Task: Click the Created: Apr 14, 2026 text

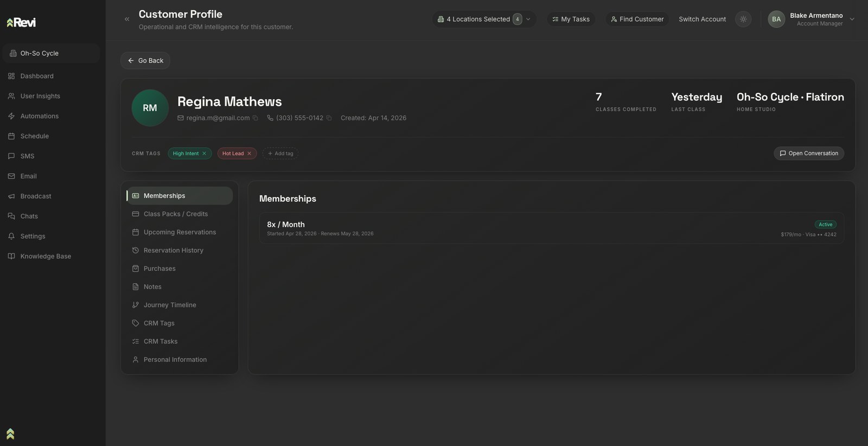Action: click(373, 118)
